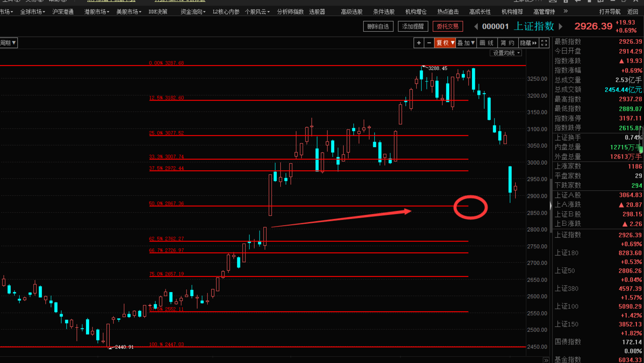Select the 100% 2447.03 Fibonacci line label
This screenshot has height=363, width=644.
pyautogui.click(x=167, y=345)
